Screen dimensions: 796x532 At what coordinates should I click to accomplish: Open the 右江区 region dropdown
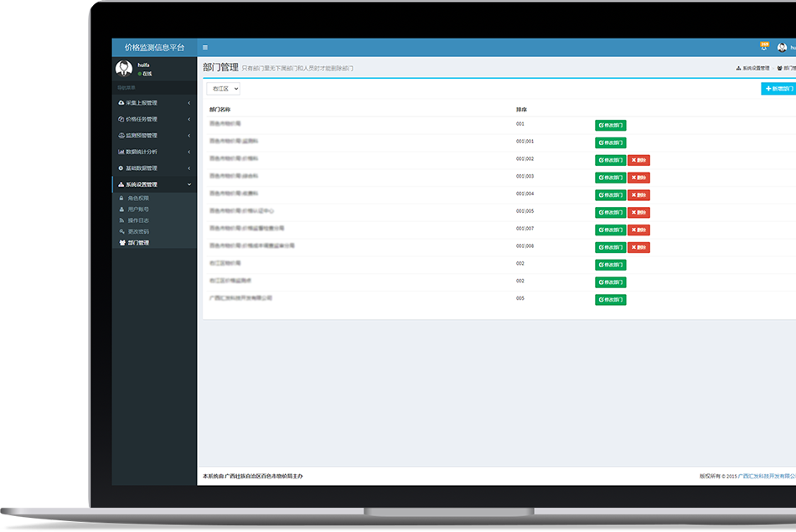pyautogui.click(x=224, y=89)
